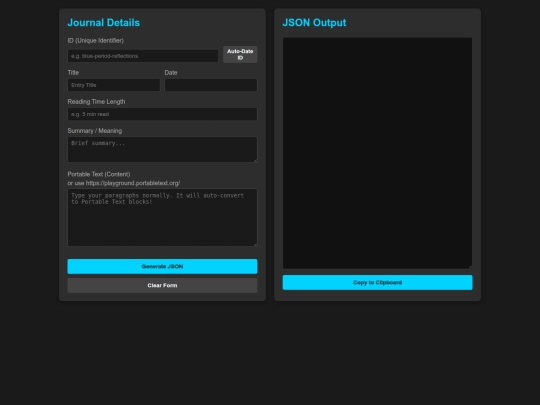540x405 pixels.
Task: Click the Portable Text (Content) label
Action: click(99, 174)
